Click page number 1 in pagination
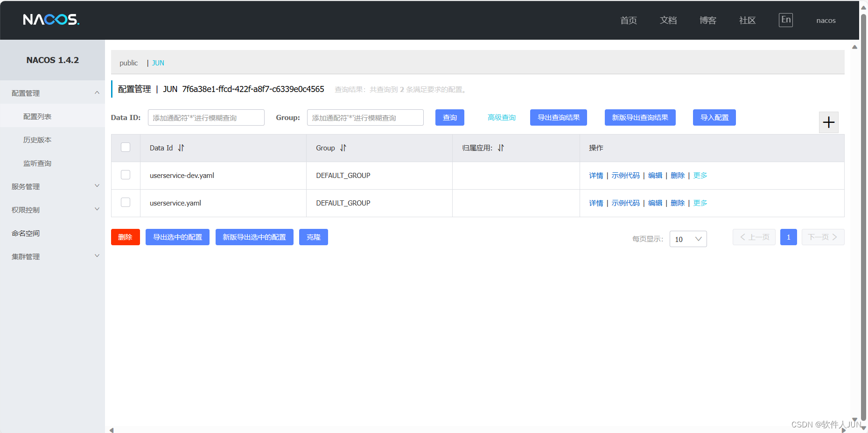The width and height of the screenshot is (868, 433). click(x=788, y=237)
